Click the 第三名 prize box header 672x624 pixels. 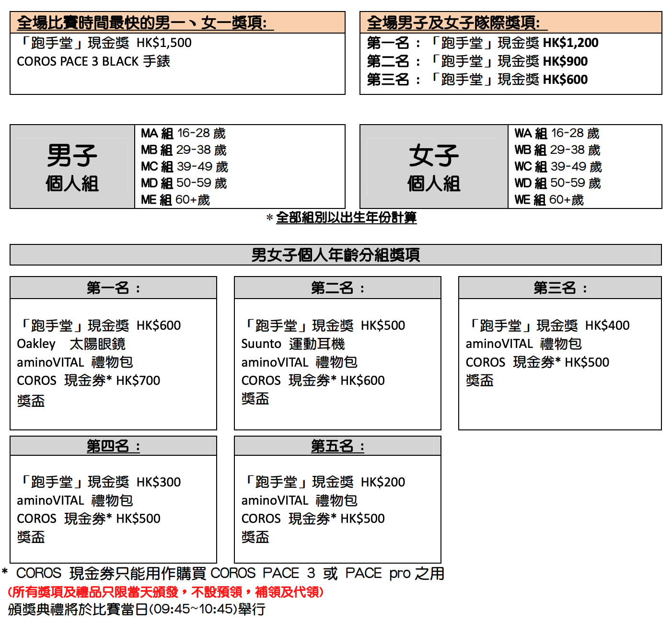coord(560,288)
